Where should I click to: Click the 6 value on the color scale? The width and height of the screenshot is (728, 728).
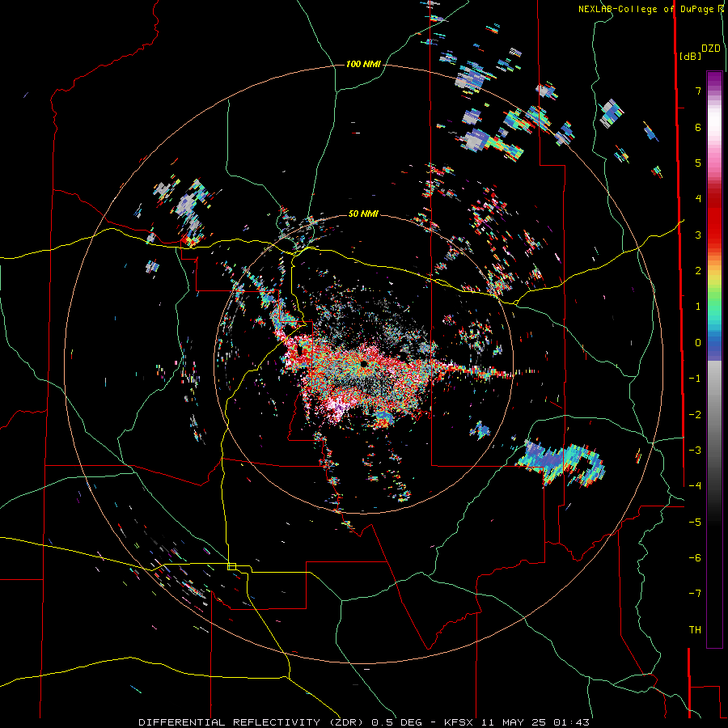point(698,127)
